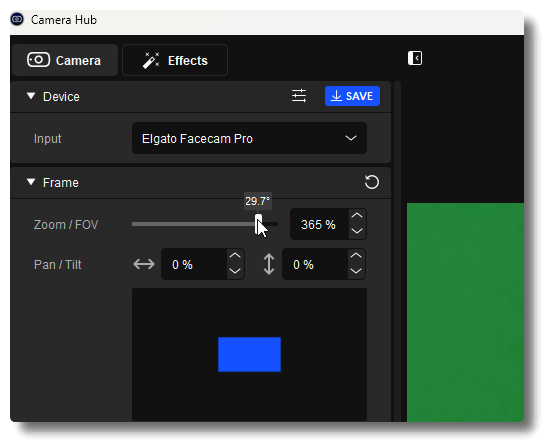Switch to the Camera tab
The width and height of the screenshot is (544, 442).
65,60
